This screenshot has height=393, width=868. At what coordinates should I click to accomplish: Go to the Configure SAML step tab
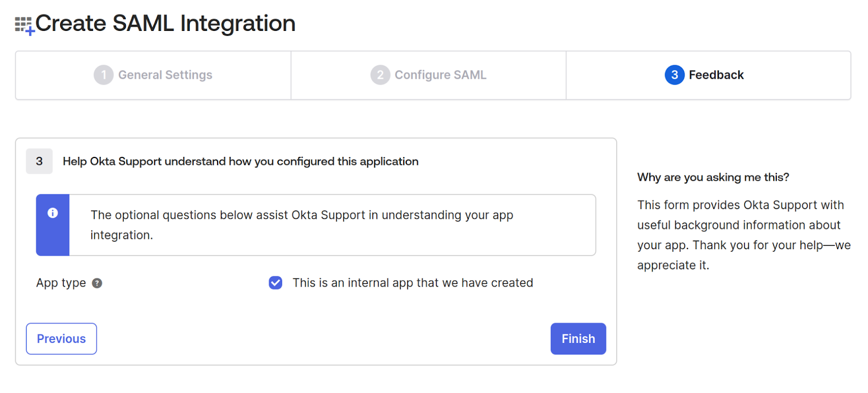(x=440, y=75)
